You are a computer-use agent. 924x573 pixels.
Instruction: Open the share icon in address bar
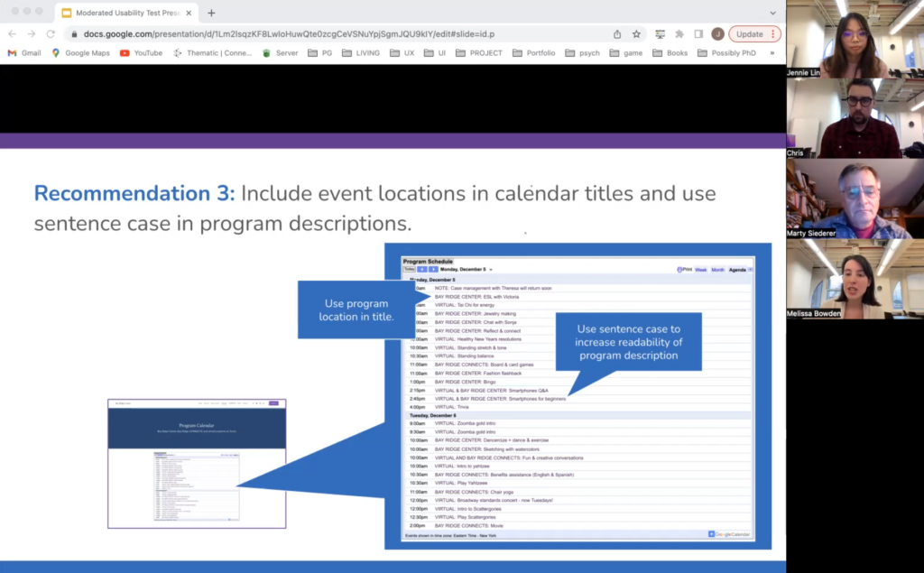point(617,34)
